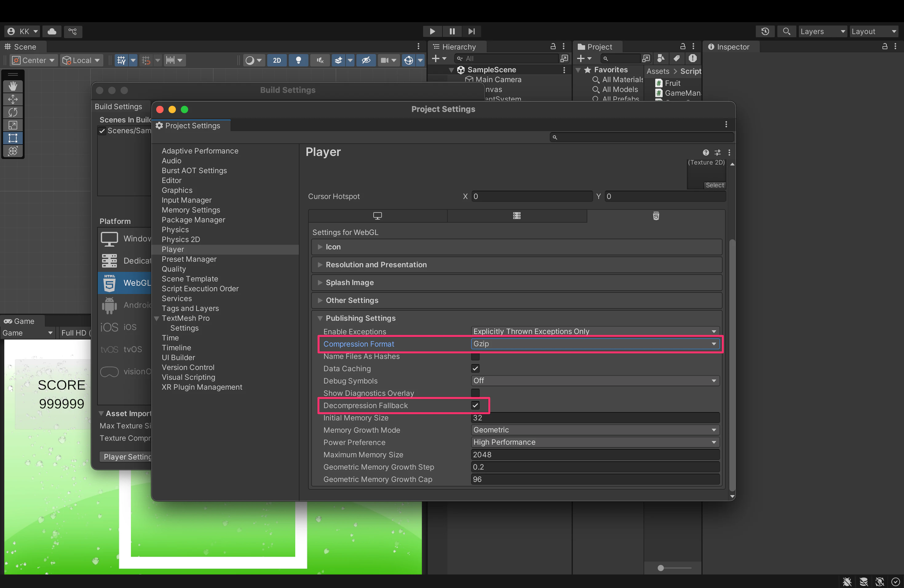Expand Resolution and Presentation section
The image size is (904, 588).
click(517, 265)
